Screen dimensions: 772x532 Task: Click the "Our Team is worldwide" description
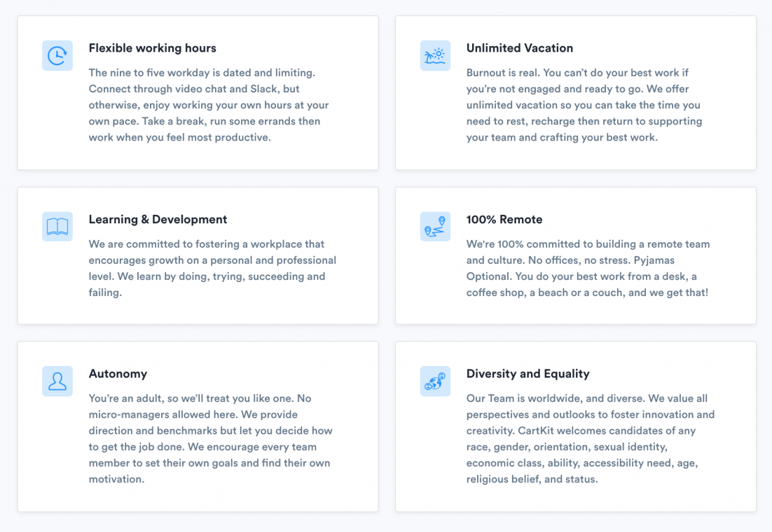[590, 439]
